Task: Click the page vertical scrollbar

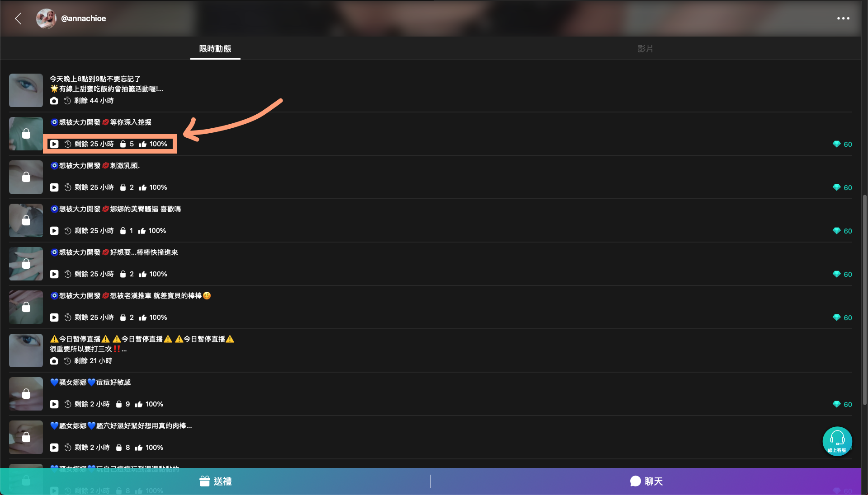Action: pos(864,300)
